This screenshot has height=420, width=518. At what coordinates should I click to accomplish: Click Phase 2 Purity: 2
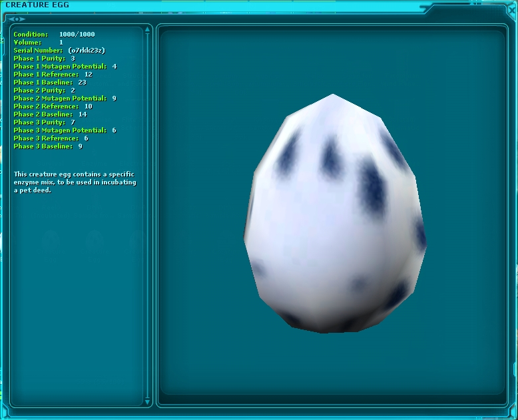click(44, 90)
